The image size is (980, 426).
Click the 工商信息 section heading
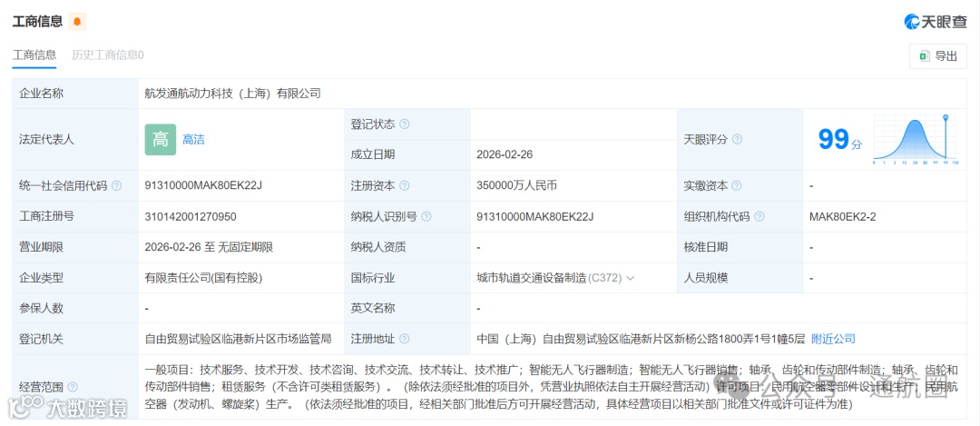[37, 21]
